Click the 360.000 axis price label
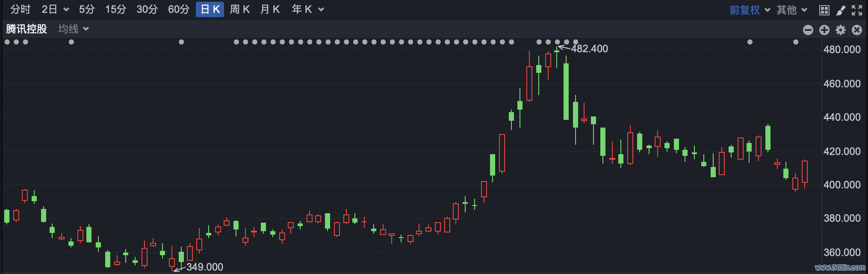This screenshot has height=274, width=868. tap(842, 253)
